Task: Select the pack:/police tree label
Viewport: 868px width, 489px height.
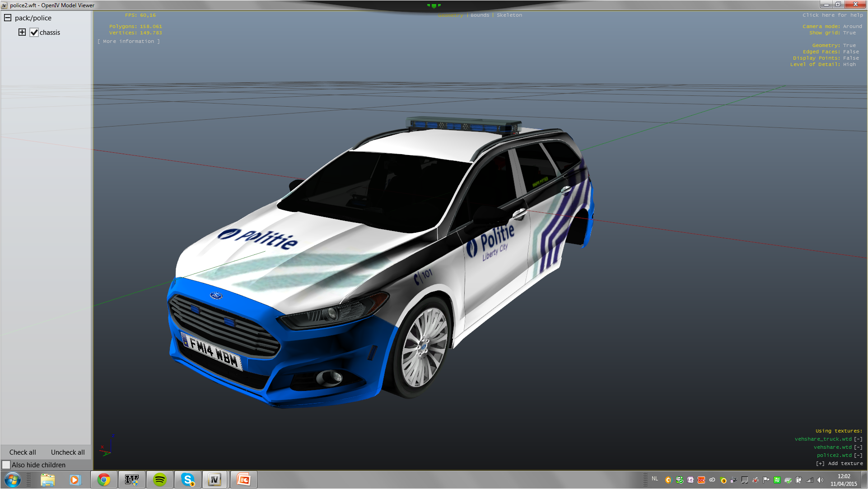Action: coord(33,18)
